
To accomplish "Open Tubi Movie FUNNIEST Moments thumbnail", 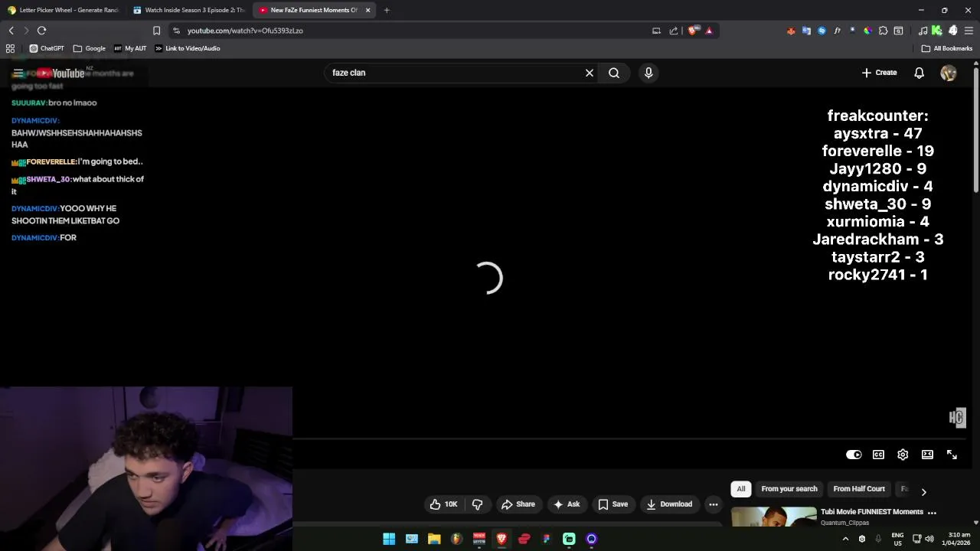I will click(773, 517).
